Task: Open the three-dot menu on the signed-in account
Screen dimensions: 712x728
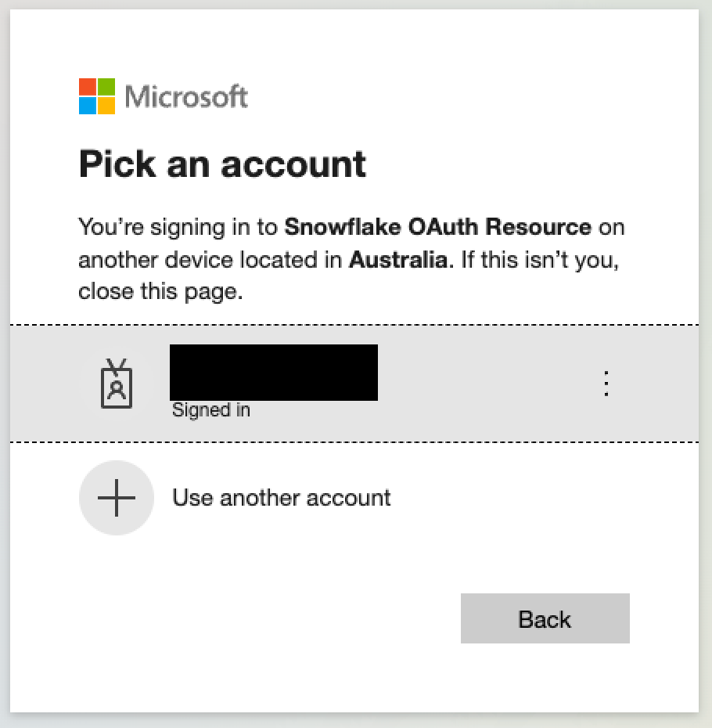Action: [x=606, y=384]
